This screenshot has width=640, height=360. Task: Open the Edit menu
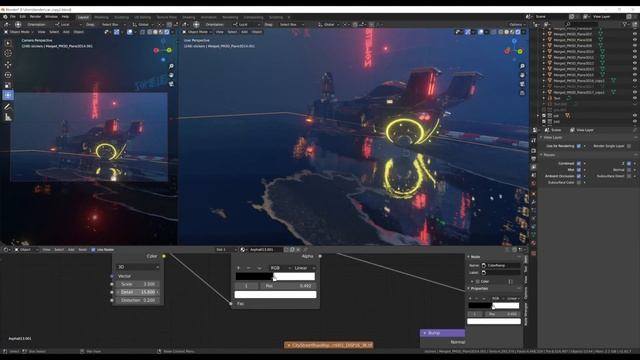[x=22, y=17]
